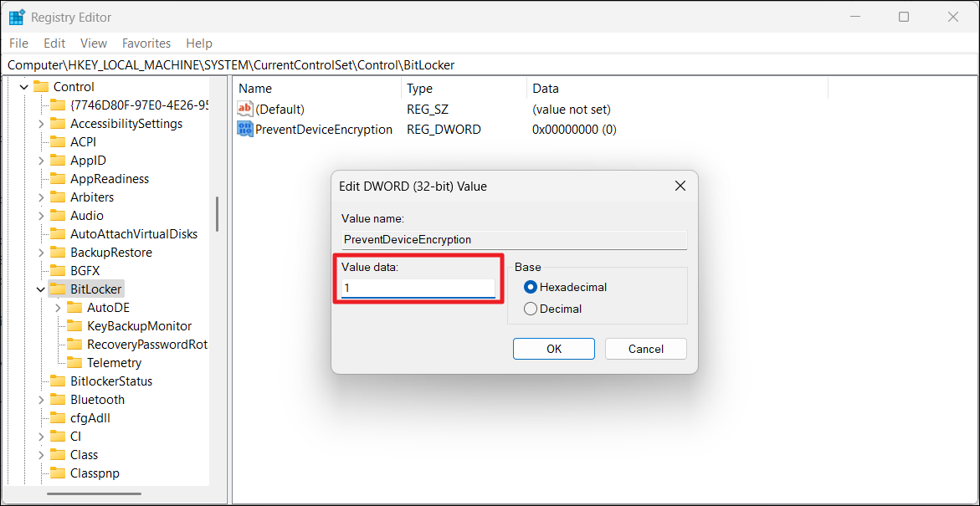Click the (value not set) data cell

coord(572,110)
